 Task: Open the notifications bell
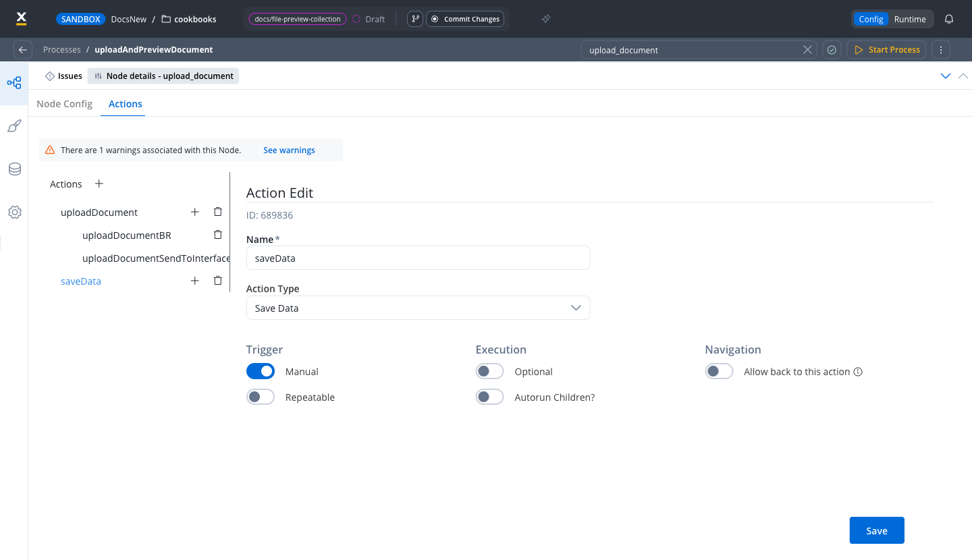[x=949, y=19]
